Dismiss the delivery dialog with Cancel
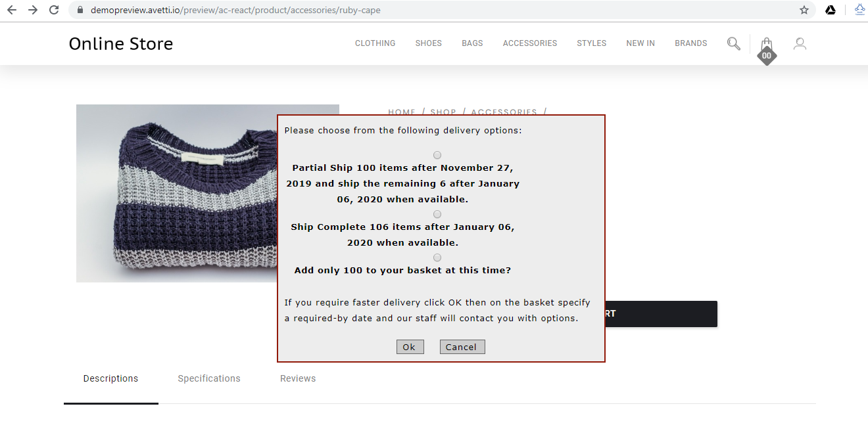This screenshot has width=868, height=425. (x=462, y=347)
